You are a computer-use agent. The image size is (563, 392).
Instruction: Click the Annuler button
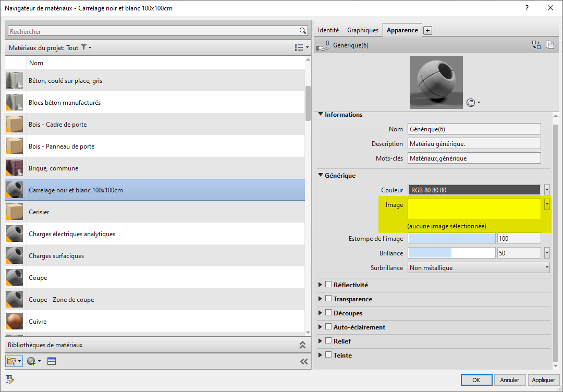coord(510,380)
